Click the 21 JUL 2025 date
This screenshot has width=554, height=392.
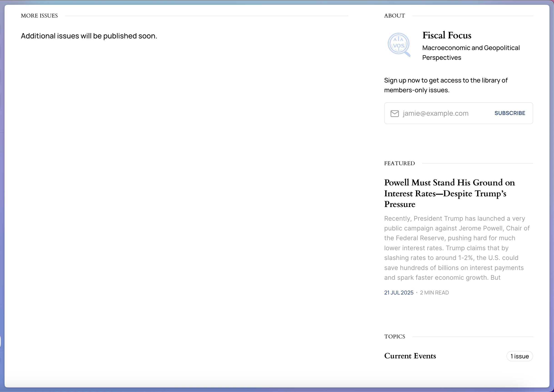click(x=399, y=292)
